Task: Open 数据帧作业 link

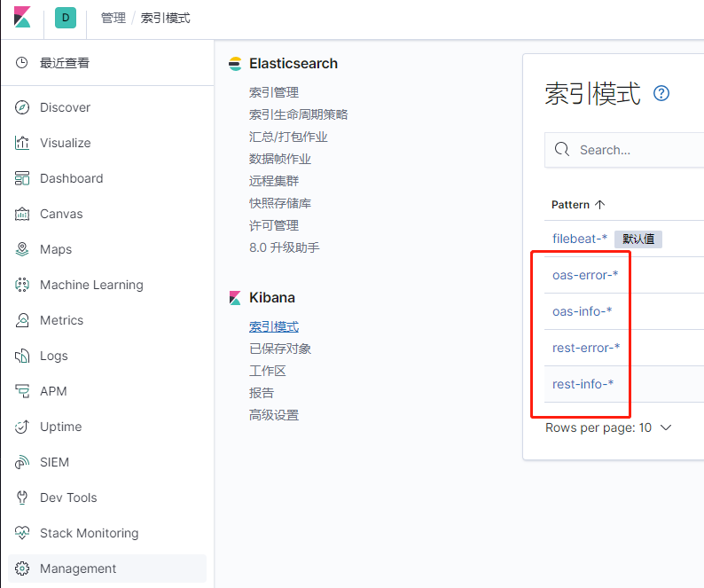Action: (x=280, y=159)
